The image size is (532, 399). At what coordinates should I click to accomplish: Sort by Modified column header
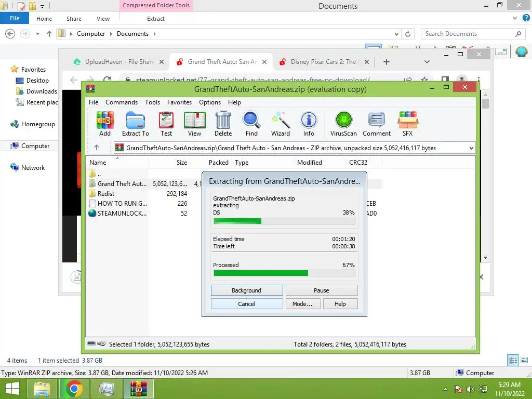320,163
